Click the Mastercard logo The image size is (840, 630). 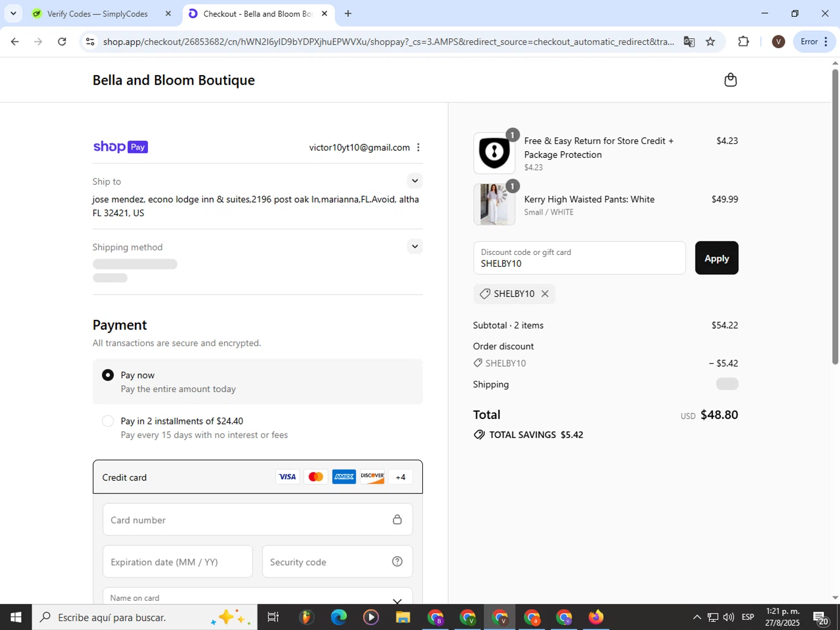tap(316, 477)
